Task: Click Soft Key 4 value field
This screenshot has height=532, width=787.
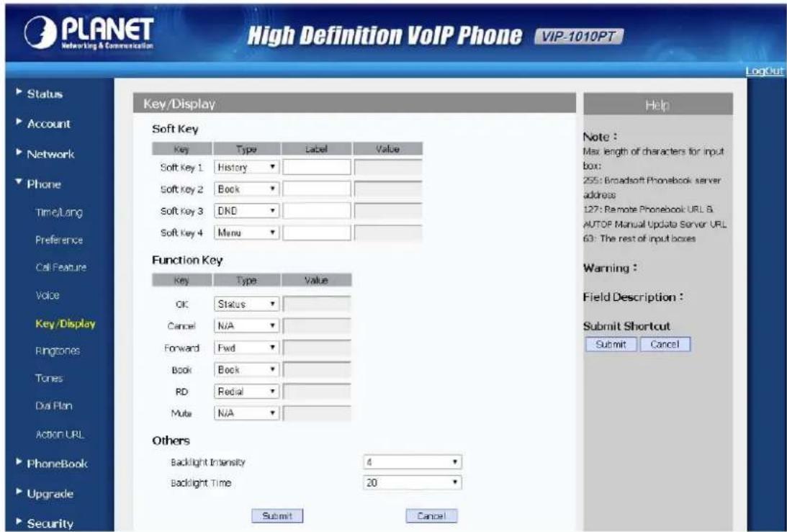Action: [x=388, y=233]
